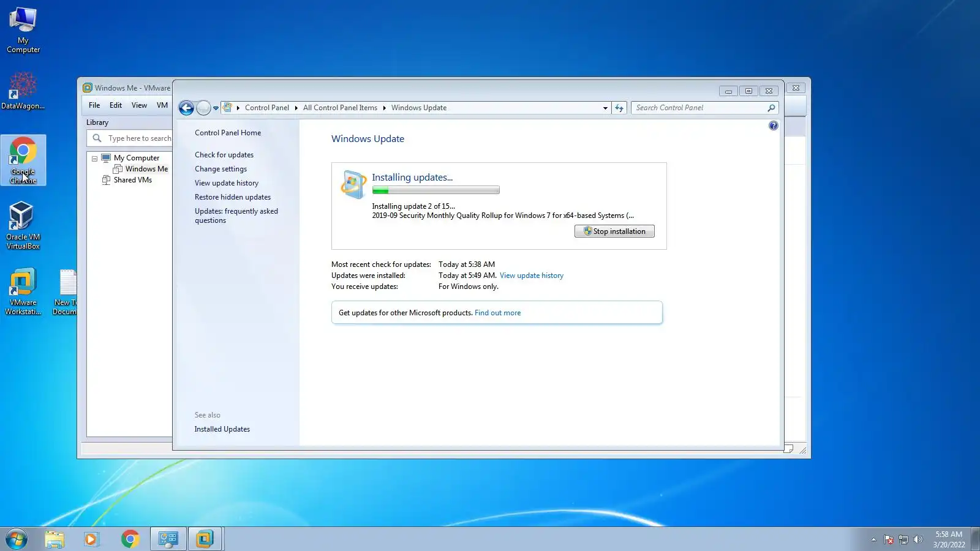Select All Control Panel Items breadcrumb
980x551 pixels.
[x=340, y=108]
